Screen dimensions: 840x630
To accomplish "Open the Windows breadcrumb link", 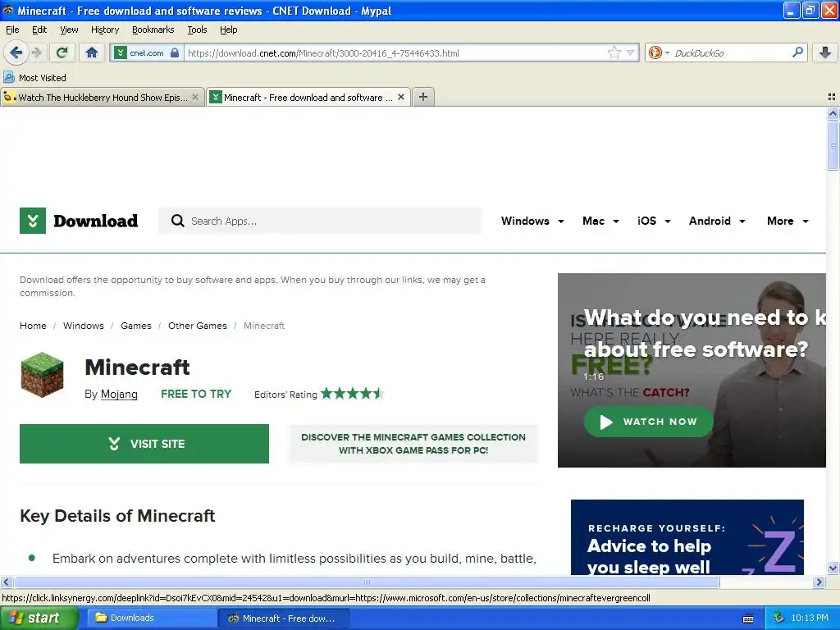I will tap(84, 326).
